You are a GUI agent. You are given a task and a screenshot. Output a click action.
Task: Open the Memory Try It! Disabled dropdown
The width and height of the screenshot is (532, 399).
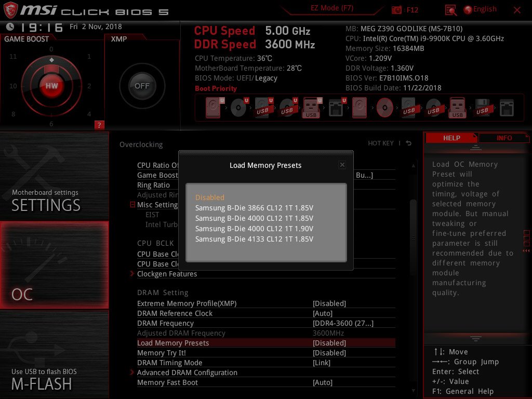[x=329, y=353]
